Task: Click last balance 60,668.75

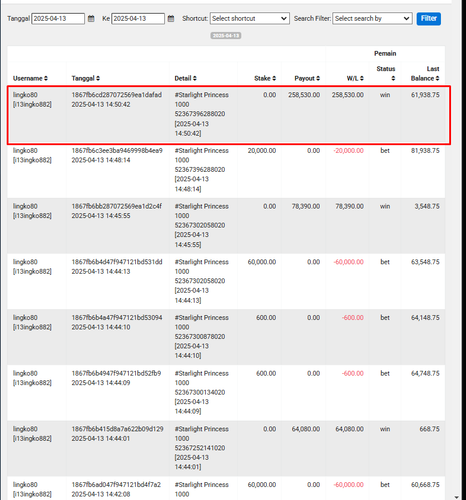Action: point(425,485)
